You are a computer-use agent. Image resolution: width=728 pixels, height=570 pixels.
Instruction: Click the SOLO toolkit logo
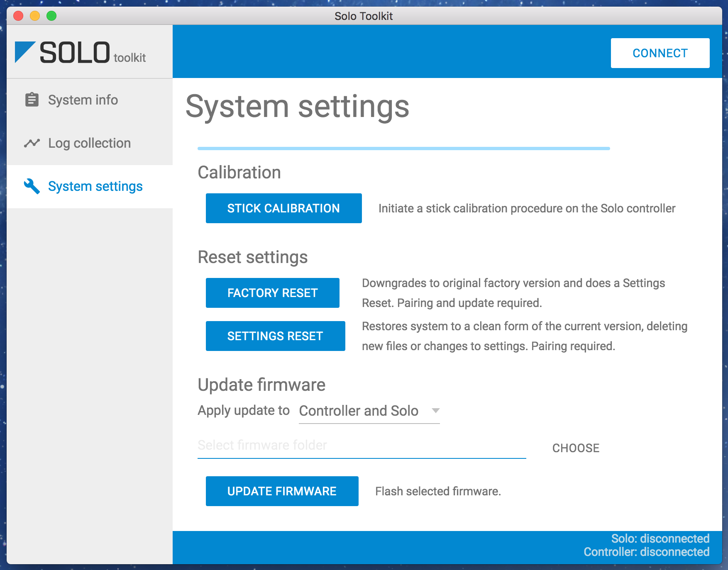pyautogui.click(x=80, y=53)
